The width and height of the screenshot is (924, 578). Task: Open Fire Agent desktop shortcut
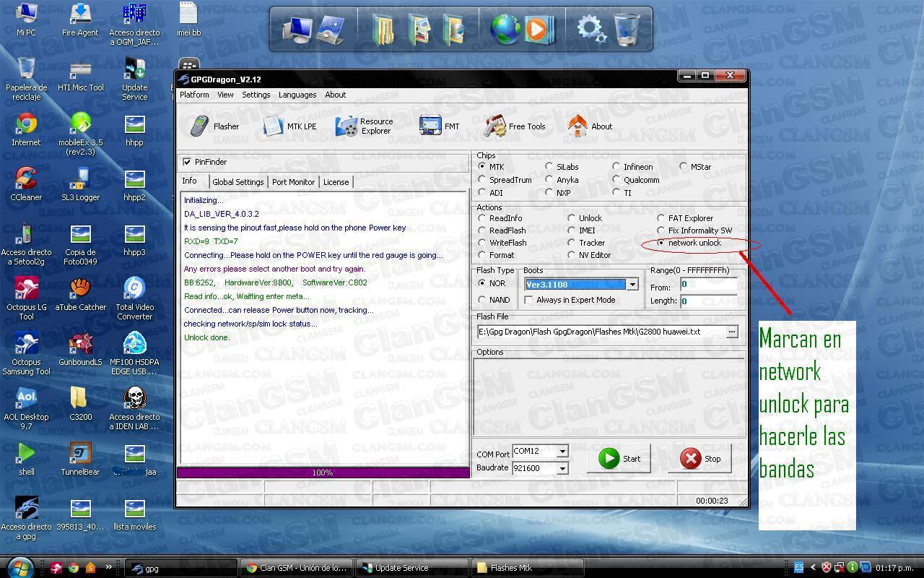80,20
